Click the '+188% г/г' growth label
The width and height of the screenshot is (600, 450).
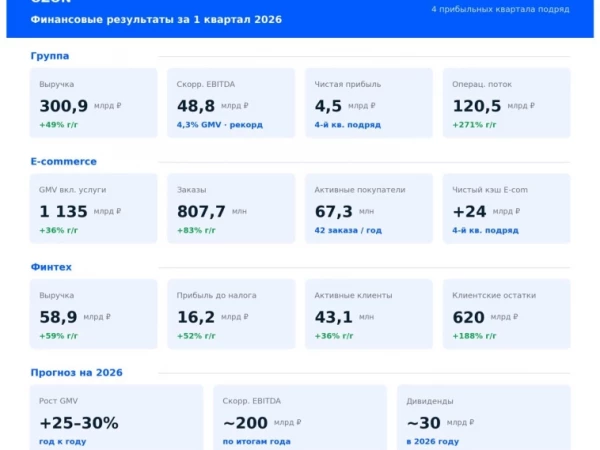(474, 336)
